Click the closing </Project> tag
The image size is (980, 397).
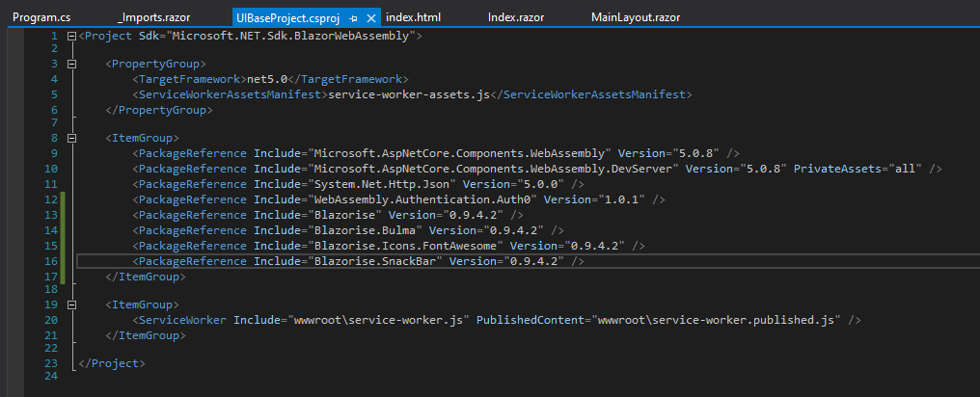coord(112,363)
